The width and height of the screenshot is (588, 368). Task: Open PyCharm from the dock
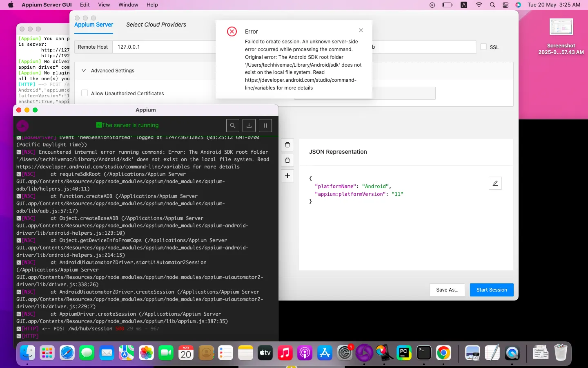point(404,352)
